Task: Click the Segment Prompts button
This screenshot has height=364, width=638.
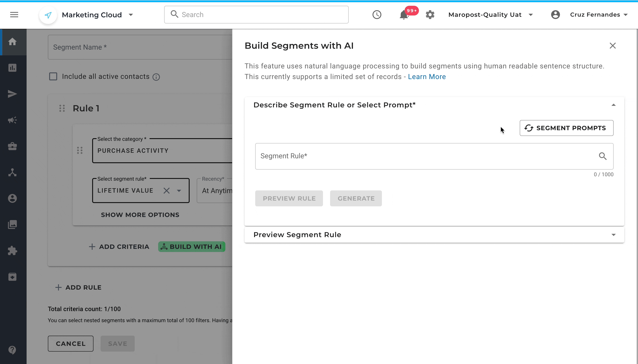Action: point(566,128)
